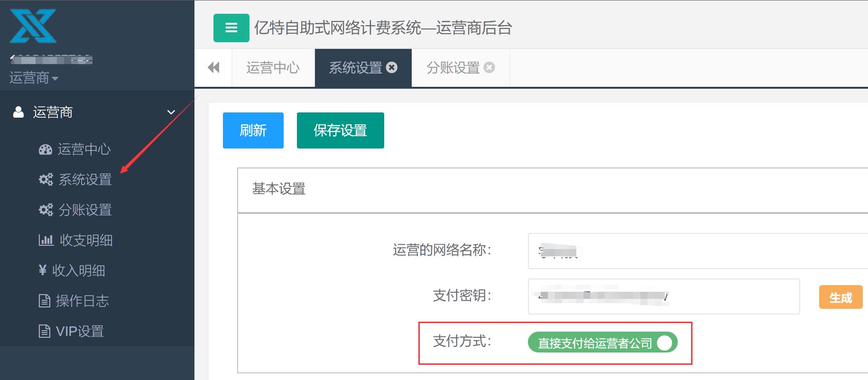This screenshot has height=380, width=868.
Task: Close the 分账设置 tab using its X
Action: 489,68
